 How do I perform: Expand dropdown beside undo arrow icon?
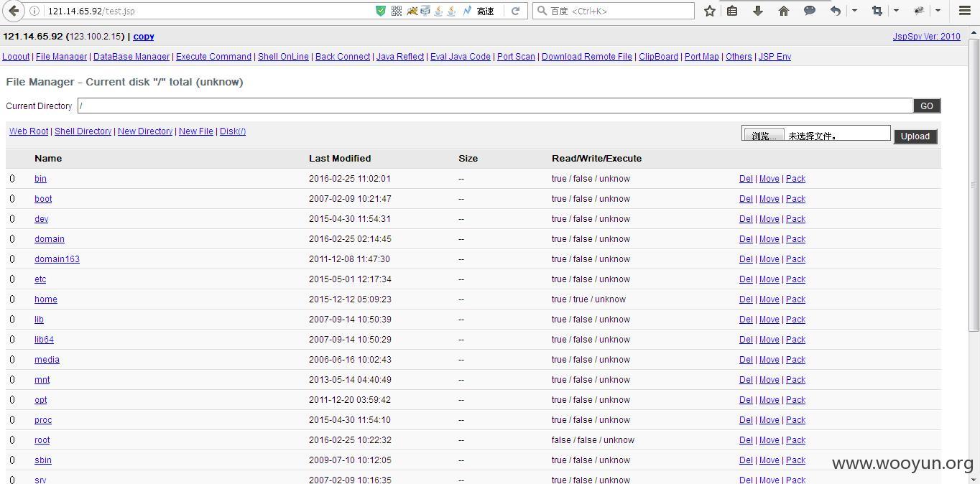click(854, 11)
